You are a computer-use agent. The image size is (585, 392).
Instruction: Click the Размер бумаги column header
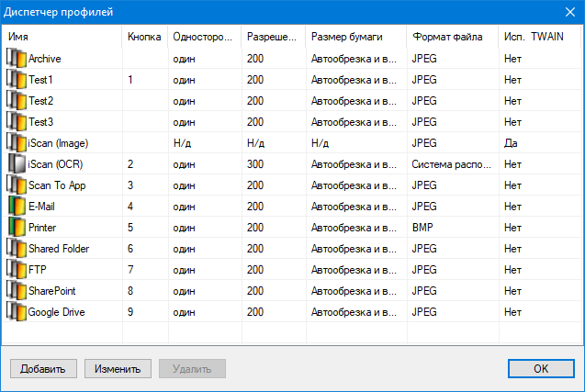[355, 37]
